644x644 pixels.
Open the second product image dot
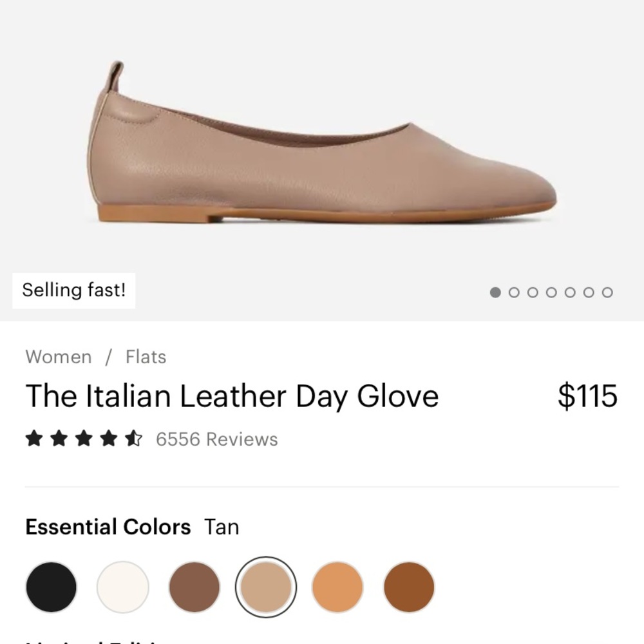(x=514, y=292)
